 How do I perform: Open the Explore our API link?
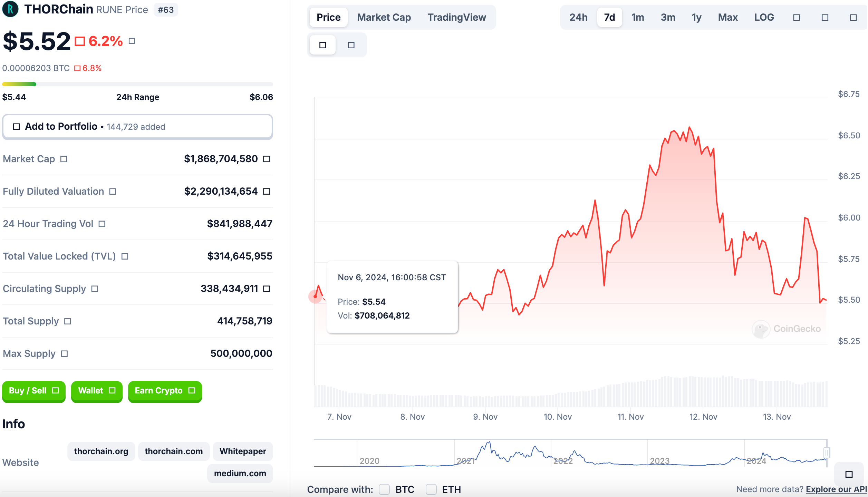[836, 489]
